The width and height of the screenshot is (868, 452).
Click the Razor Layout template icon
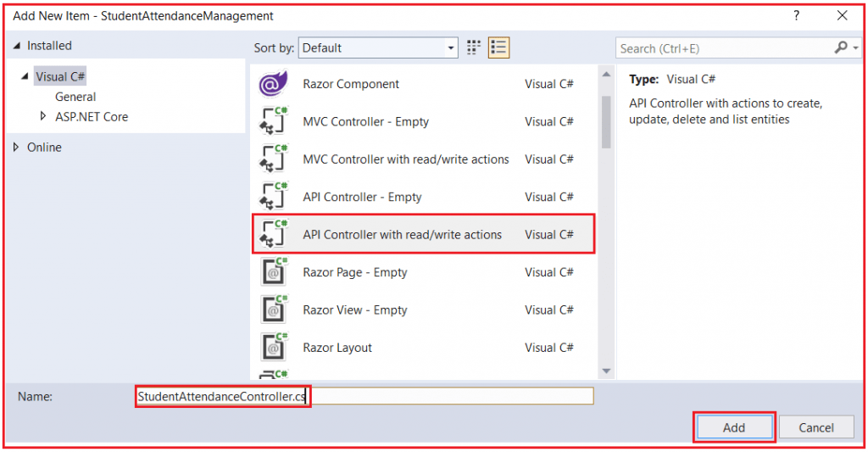point(274,348)
